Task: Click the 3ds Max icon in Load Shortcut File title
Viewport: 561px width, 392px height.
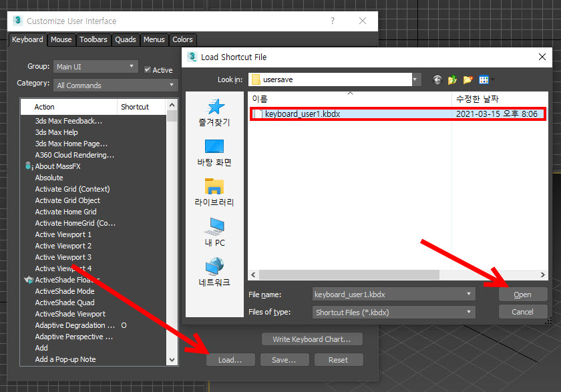Action: 192,57
